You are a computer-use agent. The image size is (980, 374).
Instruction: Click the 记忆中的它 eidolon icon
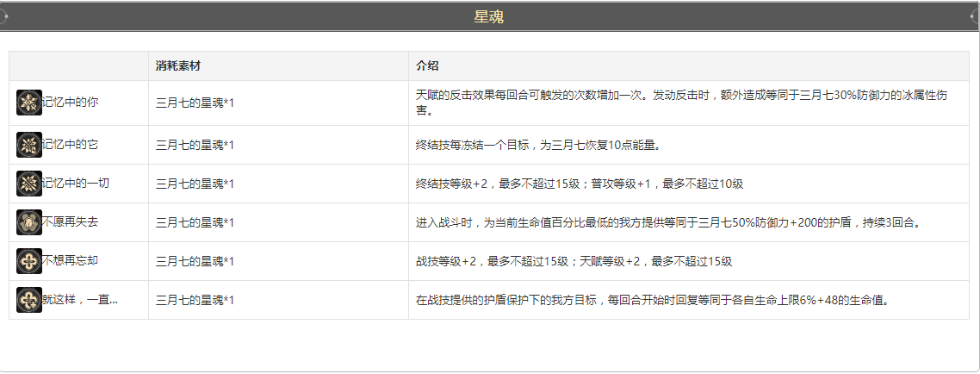28,145
